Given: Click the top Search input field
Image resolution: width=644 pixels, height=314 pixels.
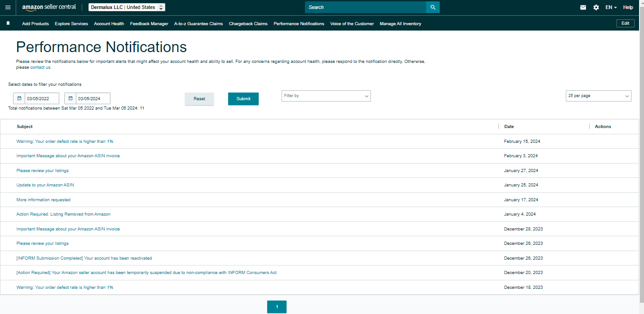Looking at the screenshot, I should (366, 7).
